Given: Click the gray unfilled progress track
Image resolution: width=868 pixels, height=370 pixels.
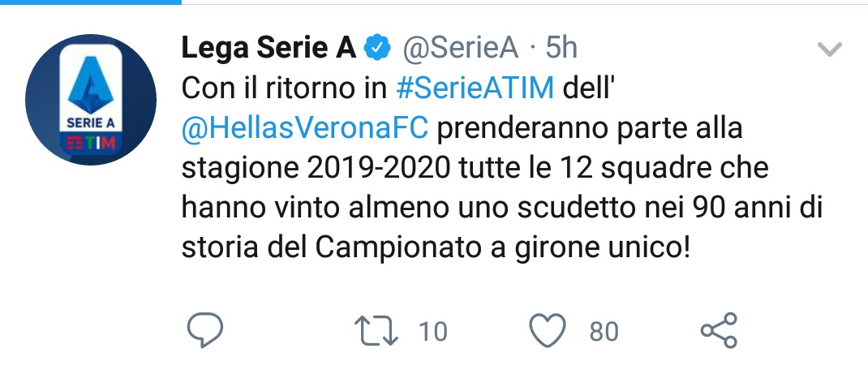Looking at the screenshot, I should [x=525, y=3].
